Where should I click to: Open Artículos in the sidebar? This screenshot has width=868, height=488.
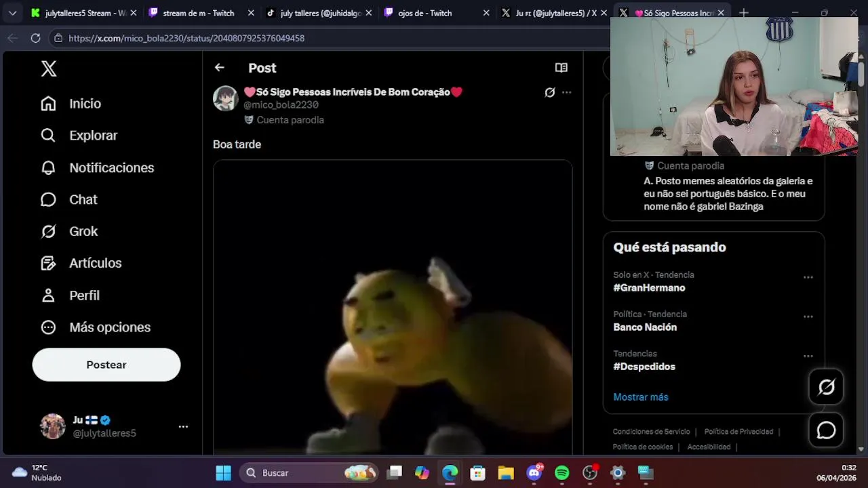[81, 263]
